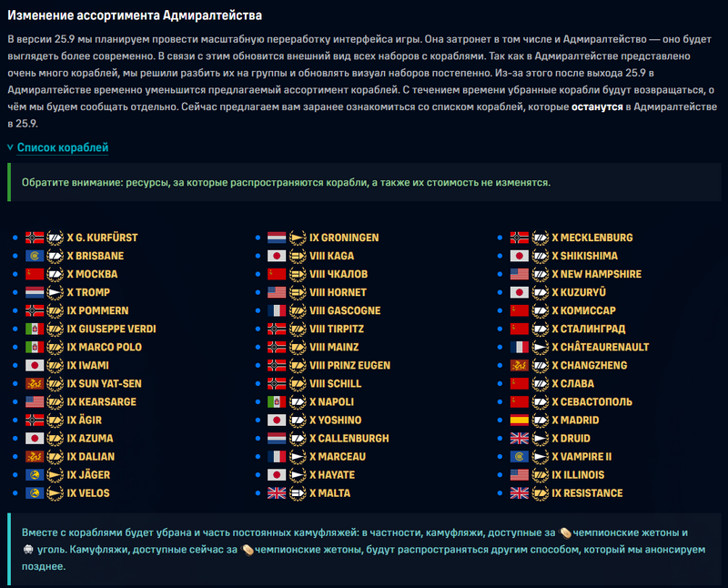Collapse the Список кораблей expander
The width and height of the screenshot is (728, 588).
pyautogui.click(x=63, y=147)
